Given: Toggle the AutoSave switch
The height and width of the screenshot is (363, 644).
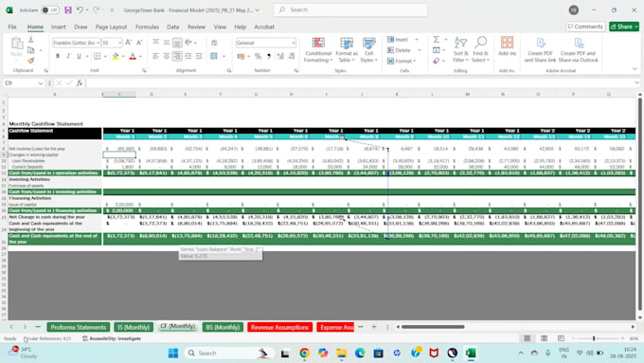Looking at the screenshot, I should point(50,9).
